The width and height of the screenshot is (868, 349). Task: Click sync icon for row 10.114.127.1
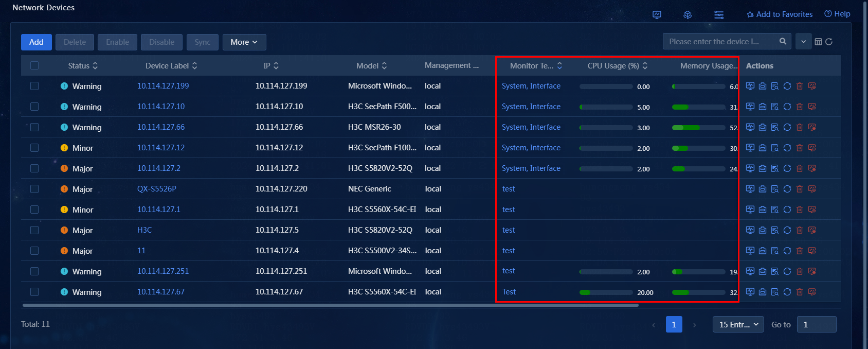point(787,210)
